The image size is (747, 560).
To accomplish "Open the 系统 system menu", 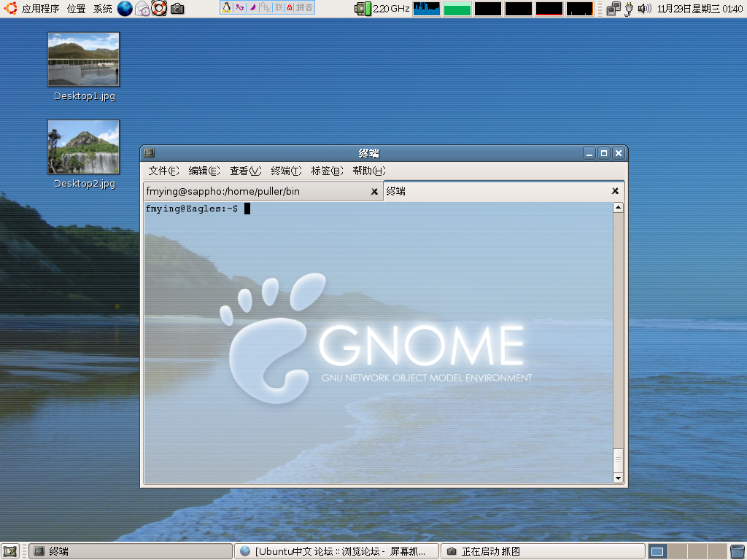I will [x=102, y=9].
